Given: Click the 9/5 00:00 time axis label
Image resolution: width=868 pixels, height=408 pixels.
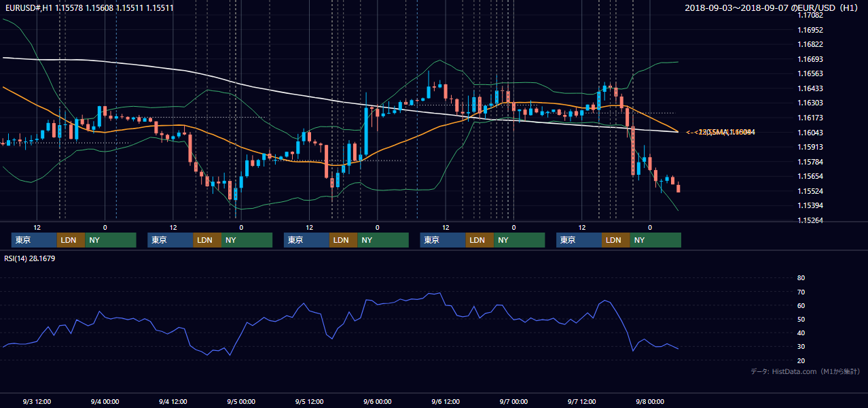Looking at the screenshot, I should click(241, 401).
